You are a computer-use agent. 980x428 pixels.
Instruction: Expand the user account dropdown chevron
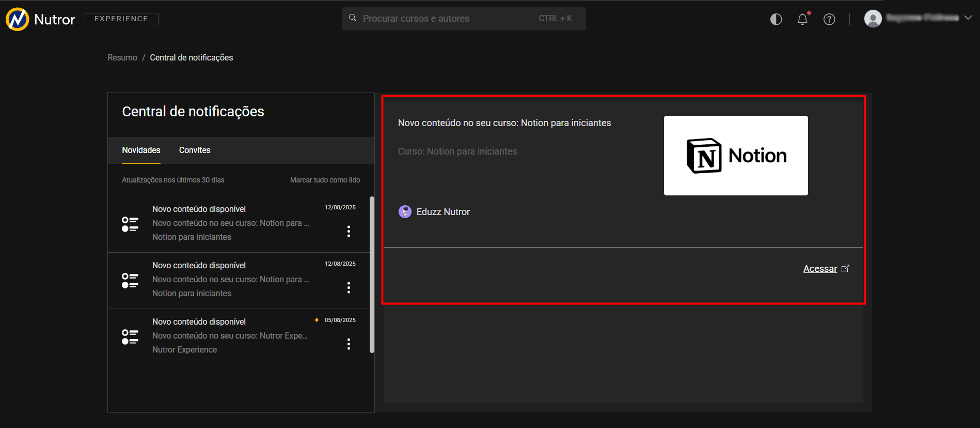pyautogui.click(x=968, y=18)
